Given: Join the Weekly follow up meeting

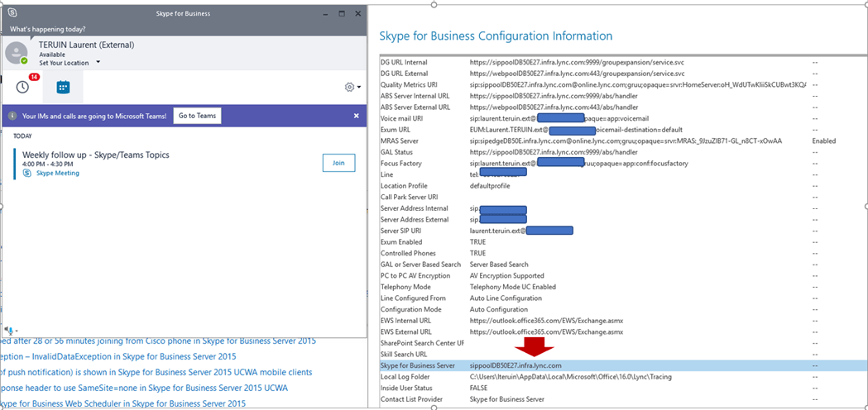Looking at the screenshot, I should click(338, 163).
